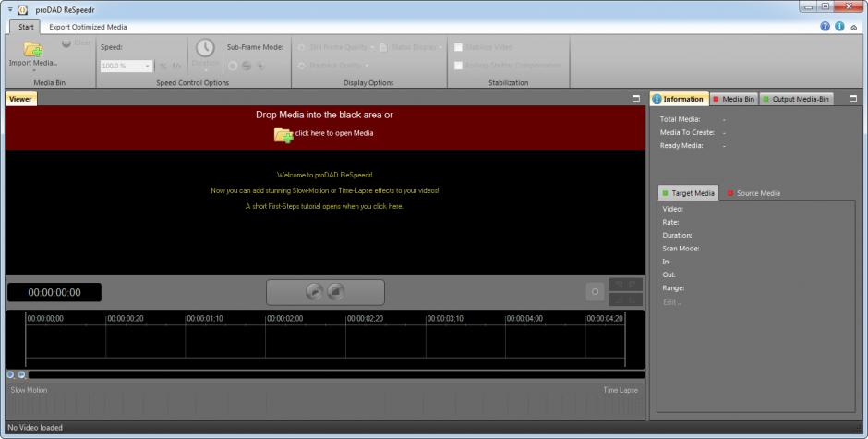This screenshot has width=868, height=439.
Task: Click the 'Ready Media:' label
Action: (x=681, y=146)
